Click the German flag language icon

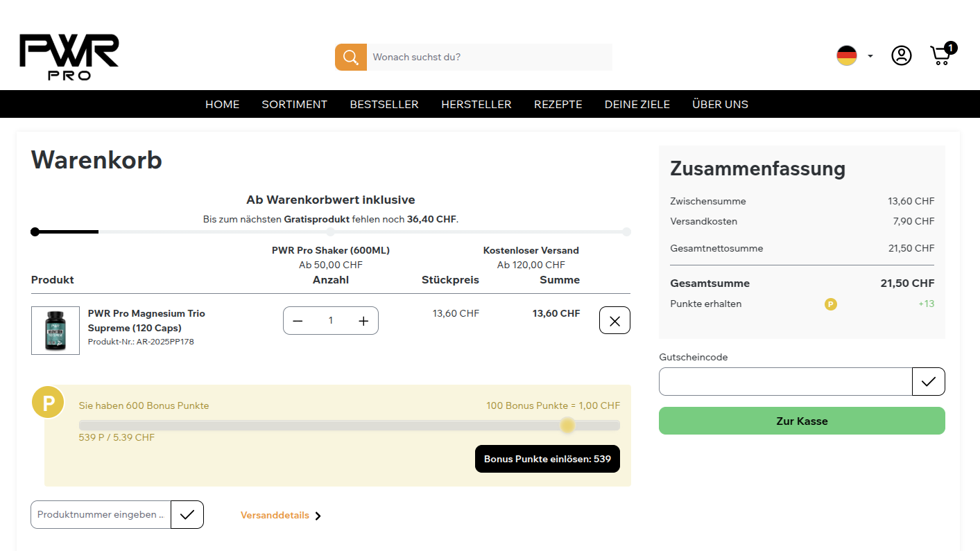pyautogui.click(x=847, y=55)
